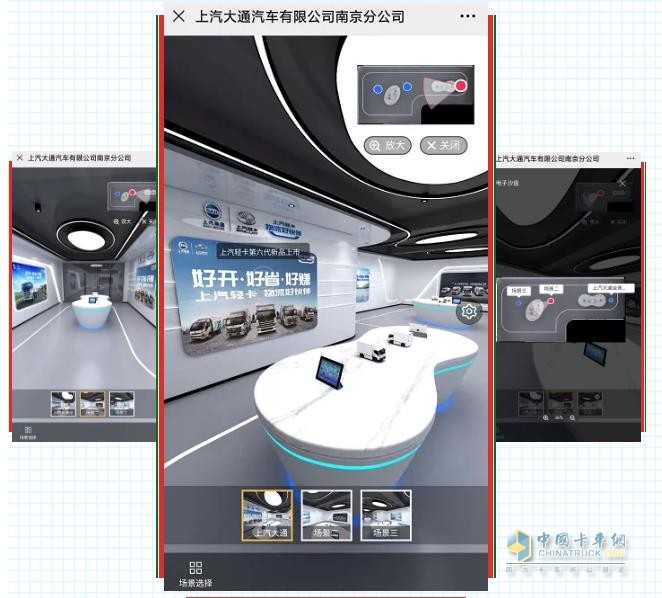Tap the 放大 zoom button on minimap

pos(387,146)
